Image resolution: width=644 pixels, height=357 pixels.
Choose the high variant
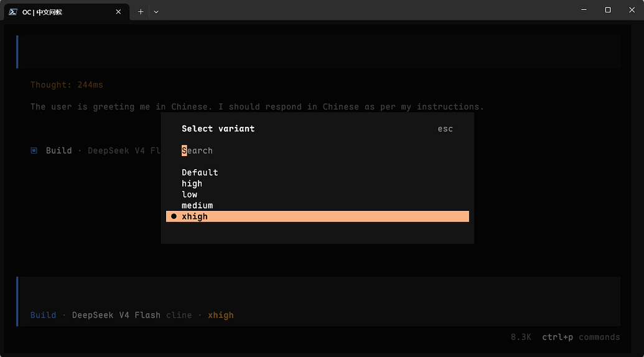coord(317,183)
